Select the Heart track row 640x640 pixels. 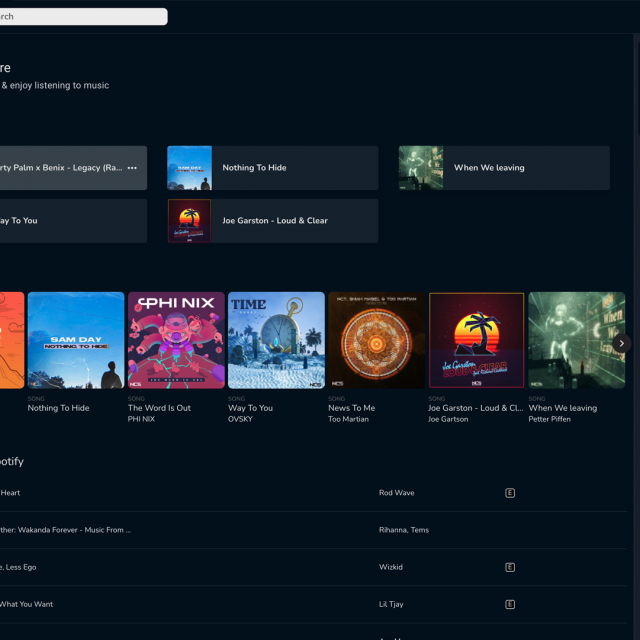313,493
